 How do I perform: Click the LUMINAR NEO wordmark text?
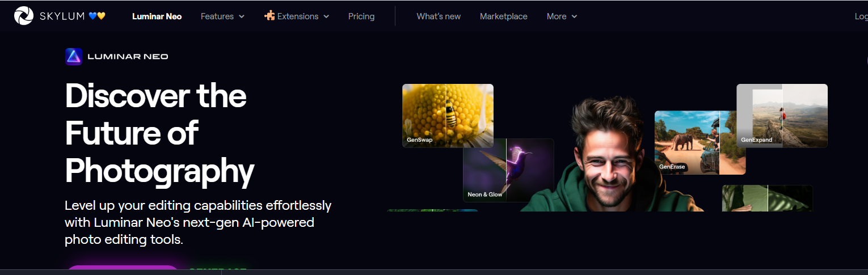(128, 57)
